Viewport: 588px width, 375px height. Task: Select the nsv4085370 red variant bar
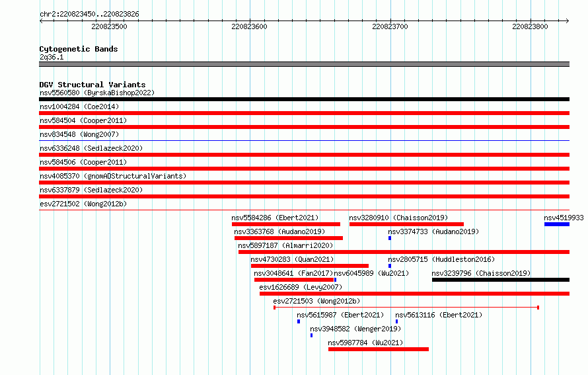(x=304, y=183)
